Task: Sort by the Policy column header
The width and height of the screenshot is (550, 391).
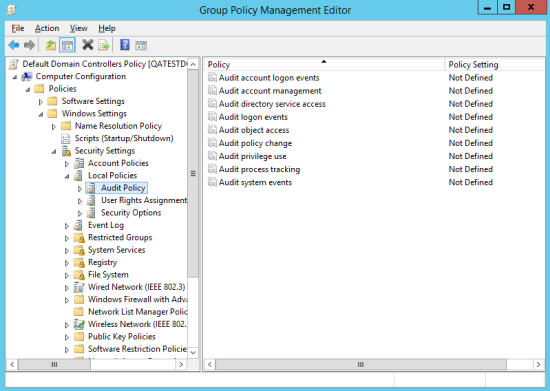Action: coord(324,65)
